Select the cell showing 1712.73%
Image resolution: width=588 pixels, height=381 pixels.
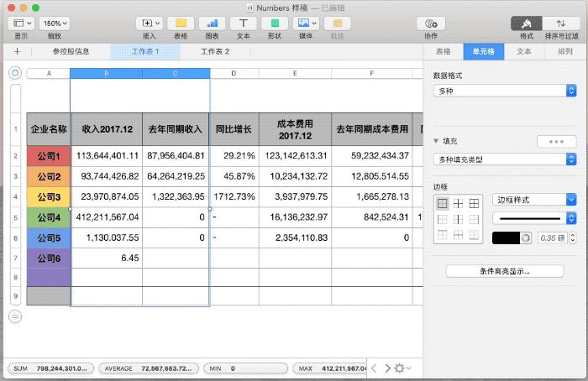(234, 196)
